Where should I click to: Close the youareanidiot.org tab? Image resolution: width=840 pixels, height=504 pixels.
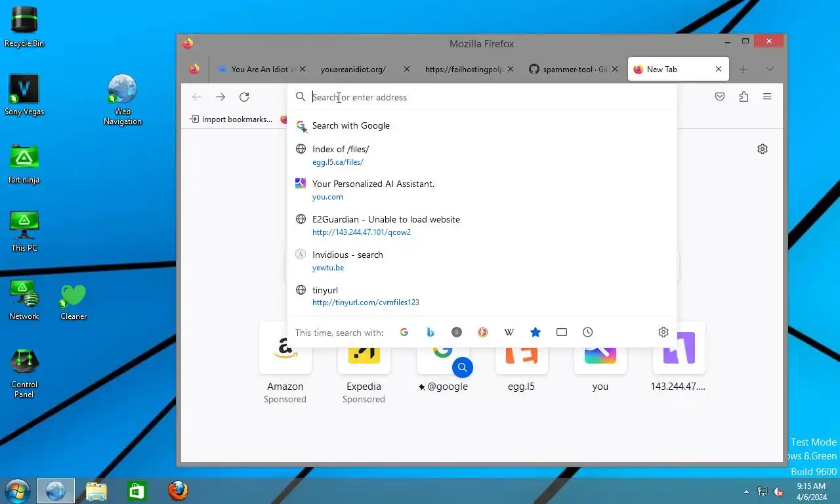coord(407,69)
